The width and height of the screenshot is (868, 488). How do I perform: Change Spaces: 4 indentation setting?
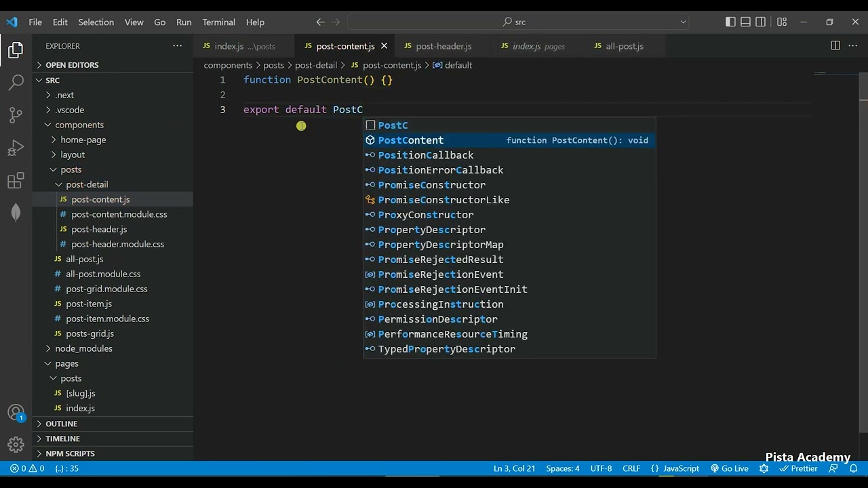pos(563,468)
